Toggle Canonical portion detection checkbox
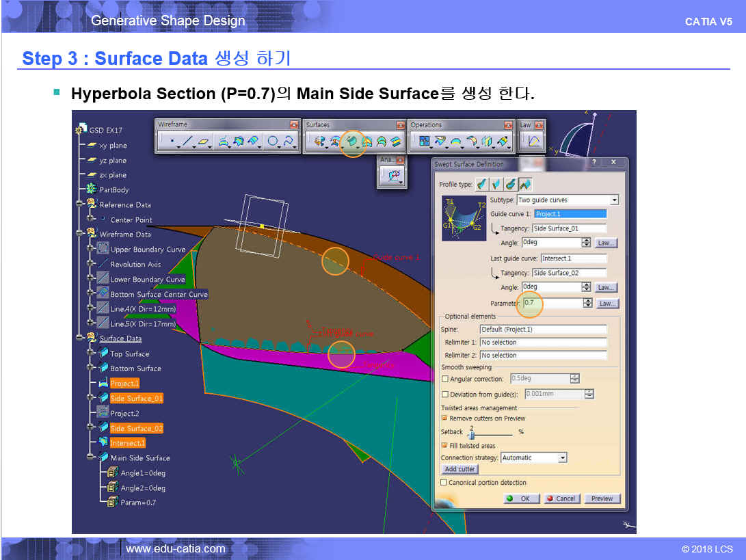 (444, 483)
